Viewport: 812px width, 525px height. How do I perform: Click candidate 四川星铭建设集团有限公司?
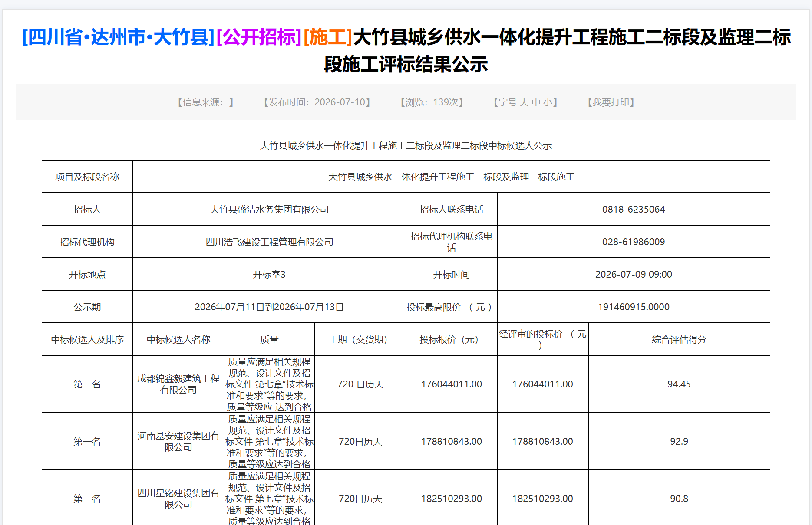(x=178, y=499)
